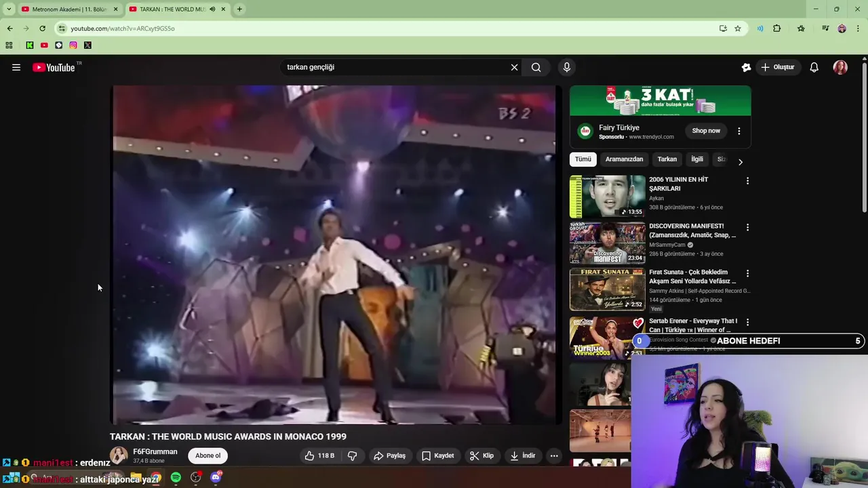Install app icon in the address bar
The width and height of the screenshot is (868, 488).
[723, 28]
